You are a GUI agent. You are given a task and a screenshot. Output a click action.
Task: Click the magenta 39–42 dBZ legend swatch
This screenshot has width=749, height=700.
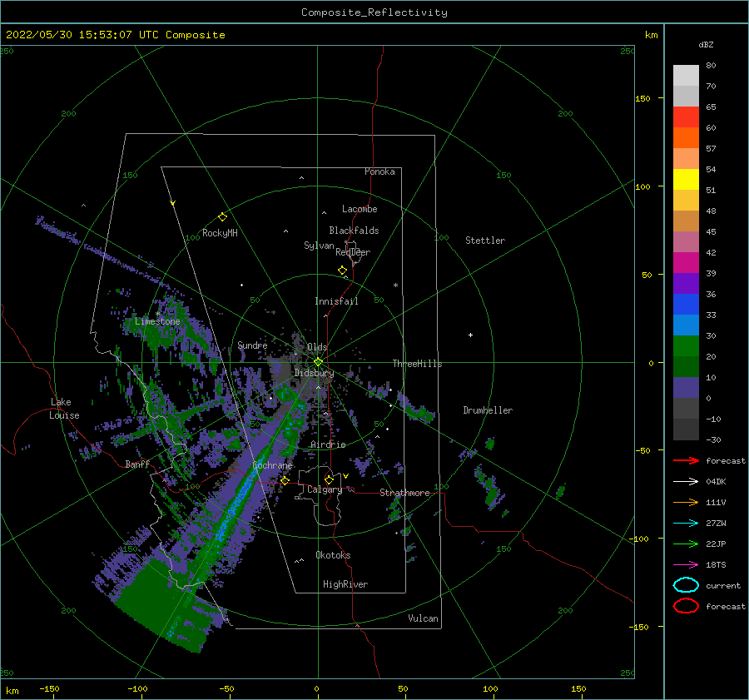coord(686,263)
